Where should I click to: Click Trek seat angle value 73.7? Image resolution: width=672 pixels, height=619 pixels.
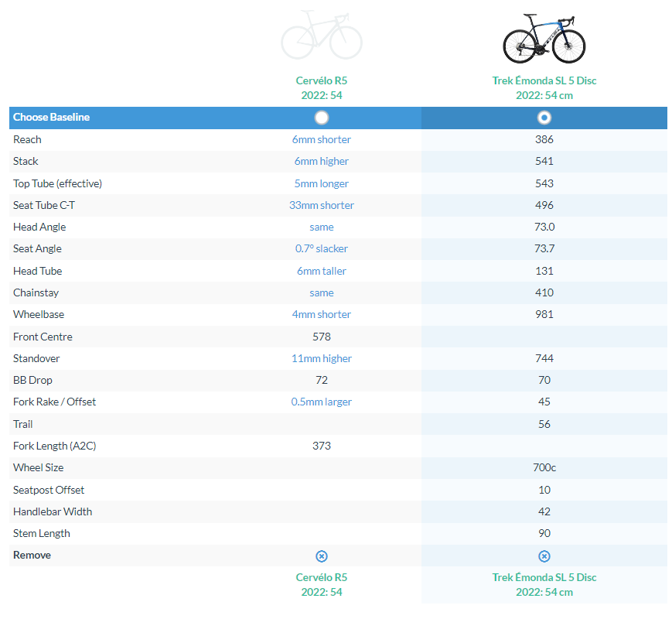pos(544,249)
